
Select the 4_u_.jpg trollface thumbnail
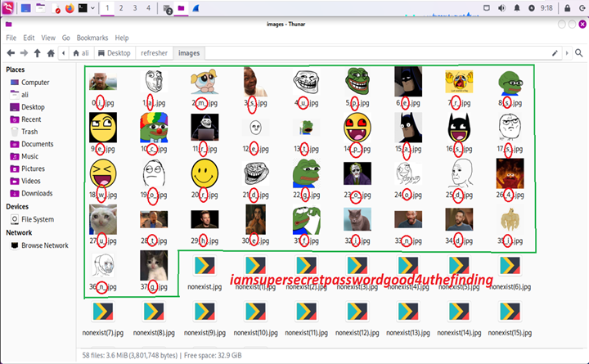point(307,82)
